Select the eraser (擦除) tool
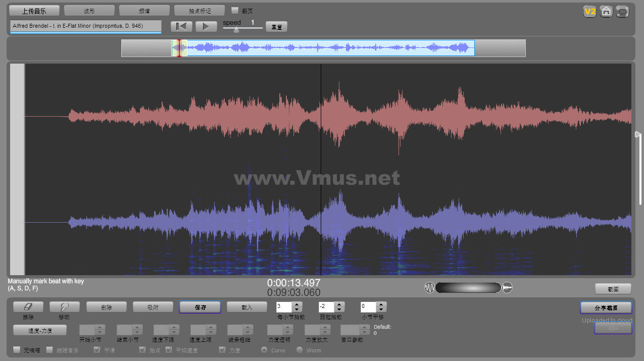The height and width of the screenshot is (361, 644). [x=28, y=307]
